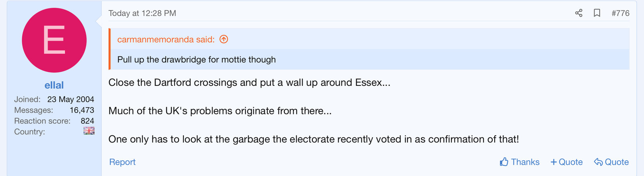Click the joined date 23 May 2004
The height and width of the screenshot is (176, 644).
tap(70, 99)
